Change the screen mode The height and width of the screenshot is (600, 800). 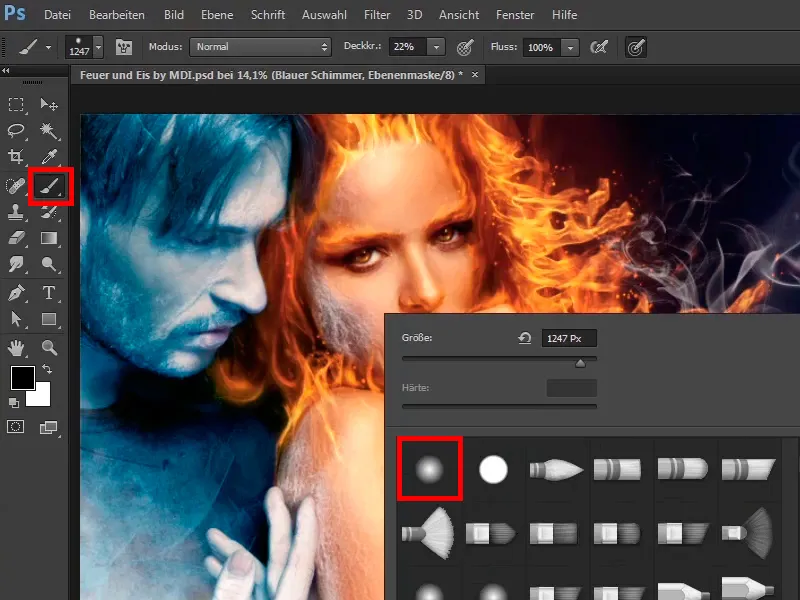49,427
